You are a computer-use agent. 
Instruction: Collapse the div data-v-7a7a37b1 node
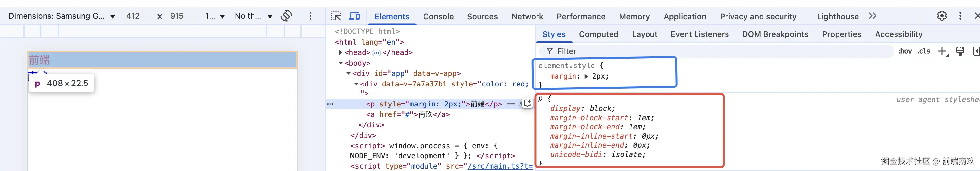pyautogui.click(x=356, y=84)
